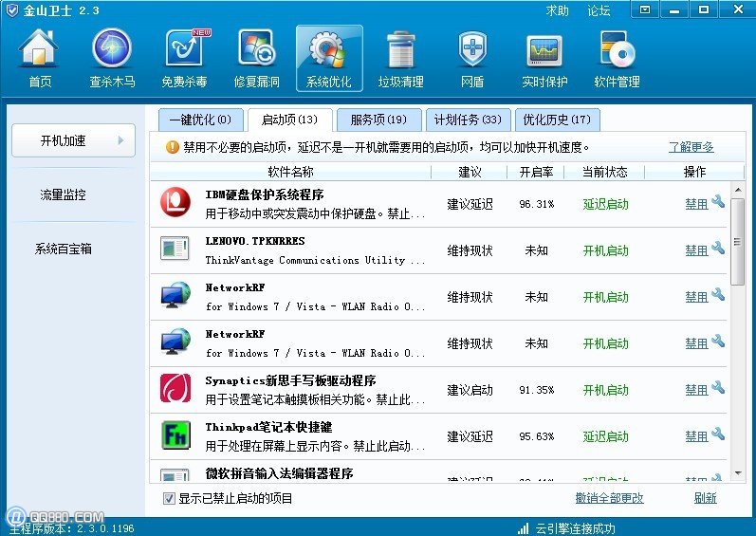Click wrench icon in Thinkpad快捷键 row

[x=718, y=434]
